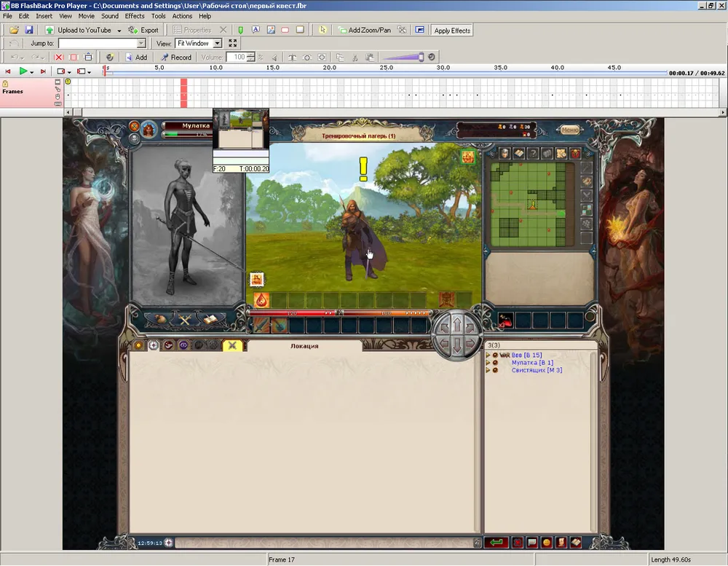Click the Open file folder icon
The height and width of the screenshot is (566, 728).
click(x=14, y=30)
